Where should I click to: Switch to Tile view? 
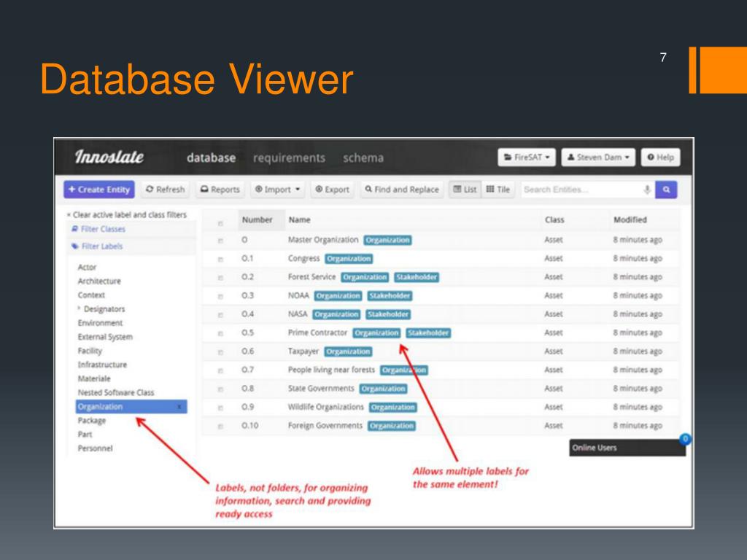click(498, 190)
